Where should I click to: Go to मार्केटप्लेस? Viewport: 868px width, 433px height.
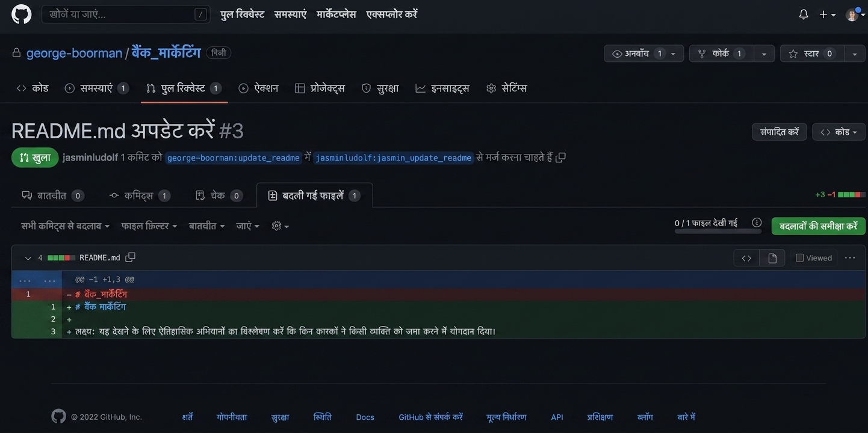336,14
